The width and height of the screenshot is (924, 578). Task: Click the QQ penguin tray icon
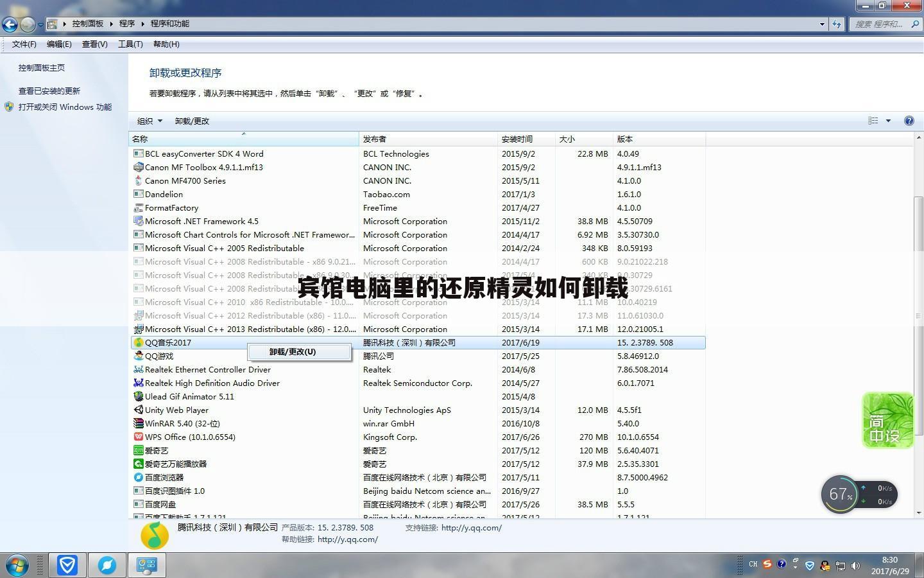coord(825,566)
